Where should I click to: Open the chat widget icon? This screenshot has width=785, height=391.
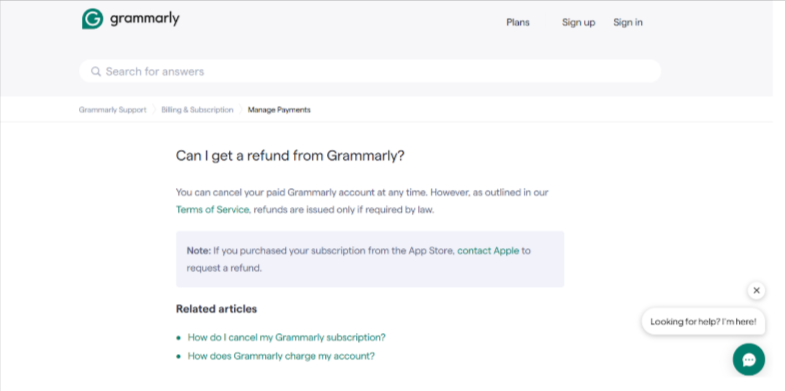pyautogui.click(x=748, y=359)
